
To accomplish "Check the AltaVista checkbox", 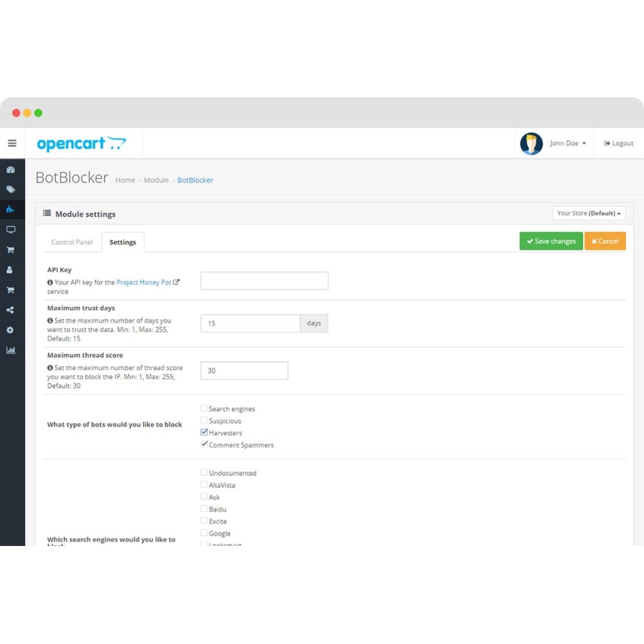I will pyautogui.click(x=204, y=484).
